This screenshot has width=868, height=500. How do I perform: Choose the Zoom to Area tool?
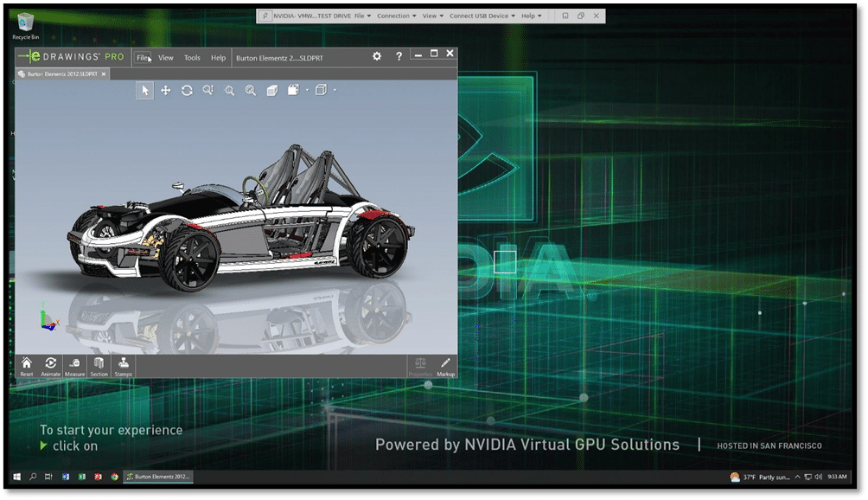tap(229, 90)
